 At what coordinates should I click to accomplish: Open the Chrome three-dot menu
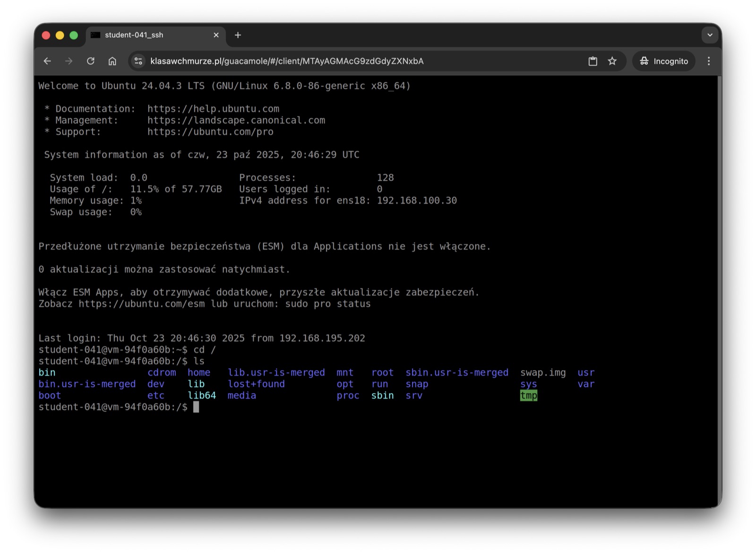point(709,61)
